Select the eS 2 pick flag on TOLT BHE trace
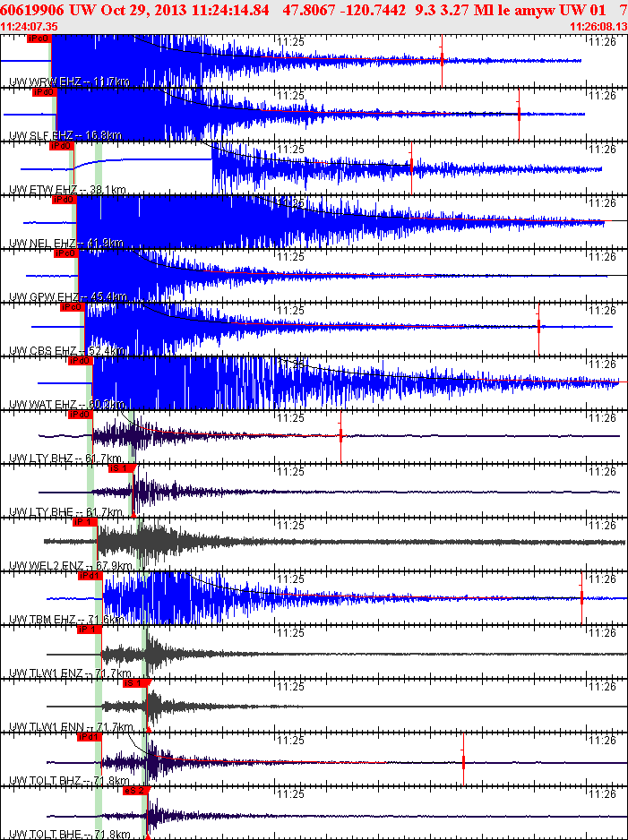 (x=137, y=790)
